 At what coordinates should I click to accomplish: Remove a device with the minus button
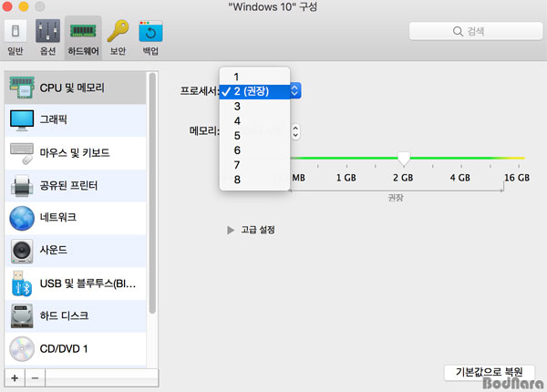35,377
